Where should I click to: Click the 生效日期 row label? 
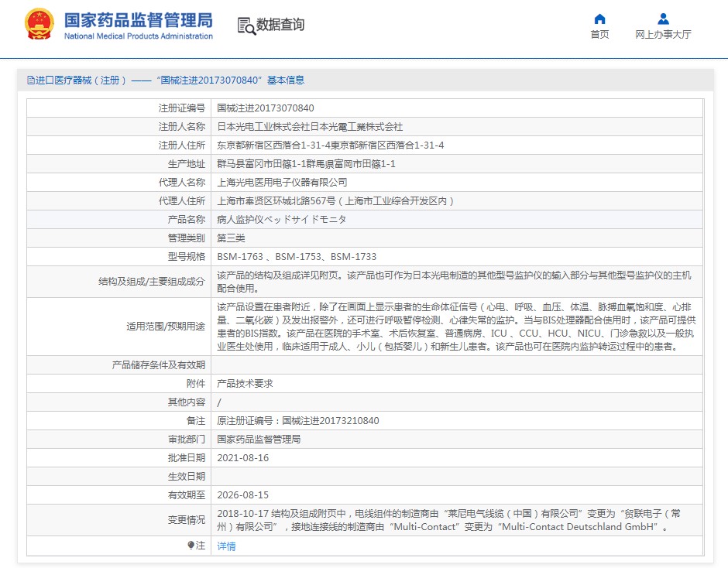[x=186, y=476]
